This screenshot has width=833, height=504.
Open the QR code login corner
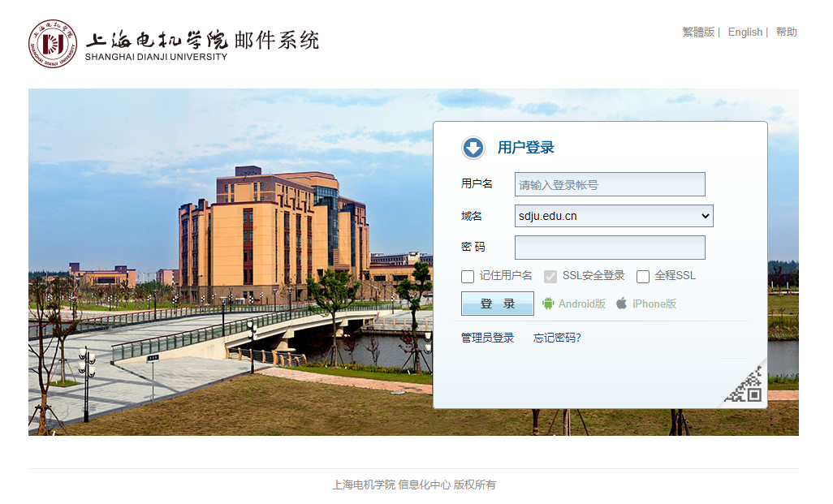click(x=745, y=386)
